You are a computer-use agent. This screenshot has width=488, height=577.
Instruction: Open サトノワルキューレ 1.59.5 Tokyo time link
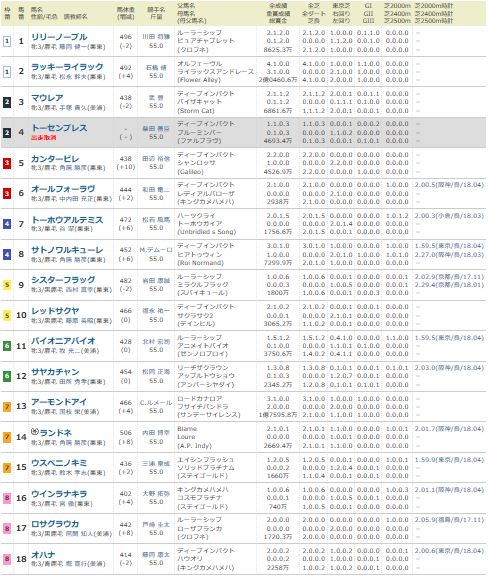[x=449, y=245]
